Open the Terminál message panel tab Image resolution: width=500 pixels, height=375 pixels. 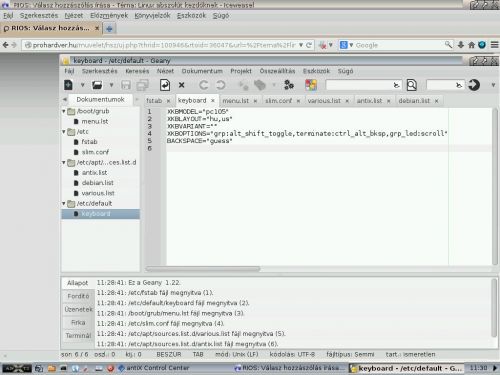[78, 336]
